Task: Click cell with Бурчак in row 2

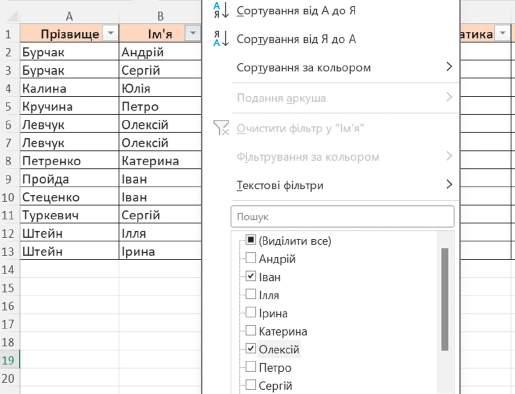Action: (x=69, y=52)
